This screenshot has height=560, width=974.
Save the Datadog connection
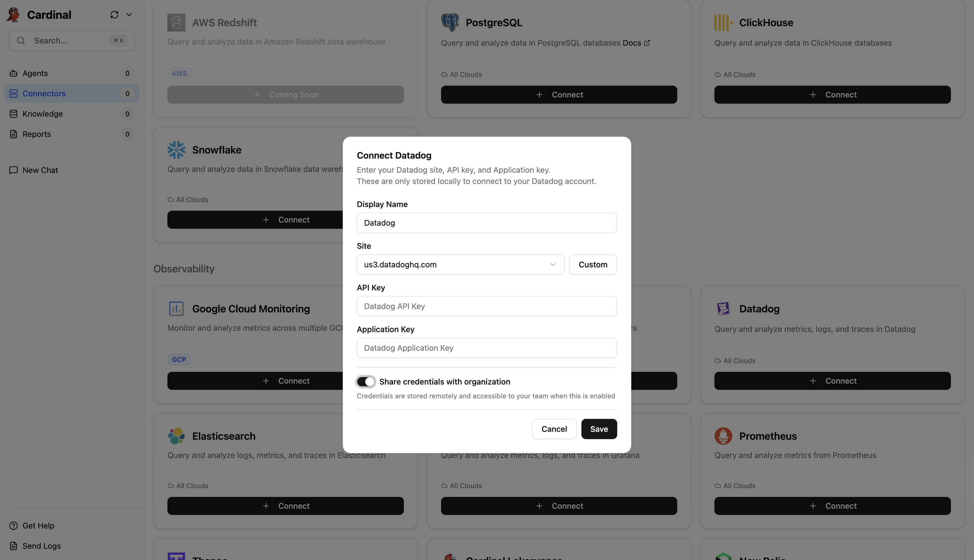(599, 429)
